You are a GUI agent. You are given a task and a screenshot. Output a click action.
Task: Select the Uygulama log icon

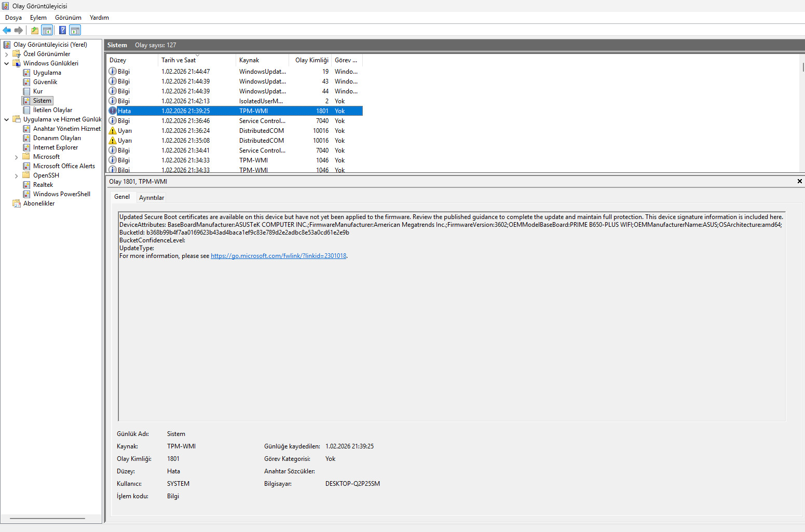click(26, 73)
